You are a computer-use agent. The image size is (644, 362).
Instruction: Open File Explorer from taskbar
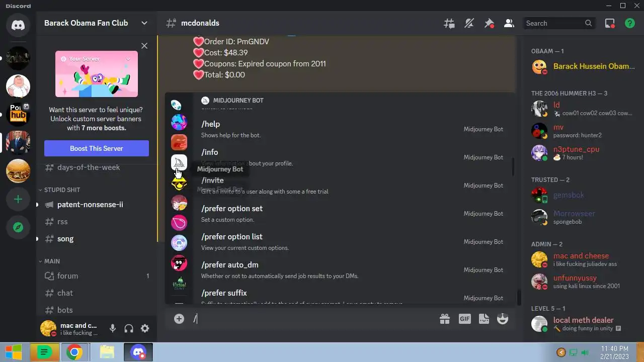click(107, 352)
